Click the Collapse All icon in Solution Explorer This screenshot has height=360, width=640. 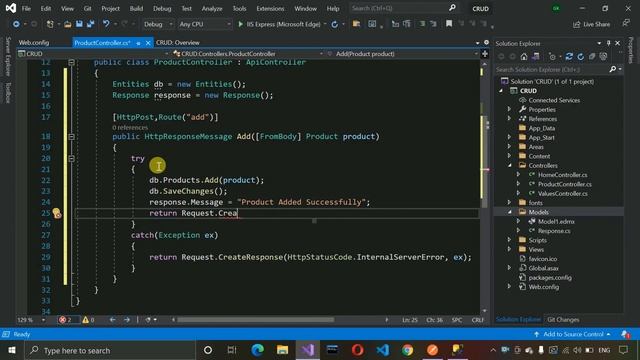click(x=592, y=57)
